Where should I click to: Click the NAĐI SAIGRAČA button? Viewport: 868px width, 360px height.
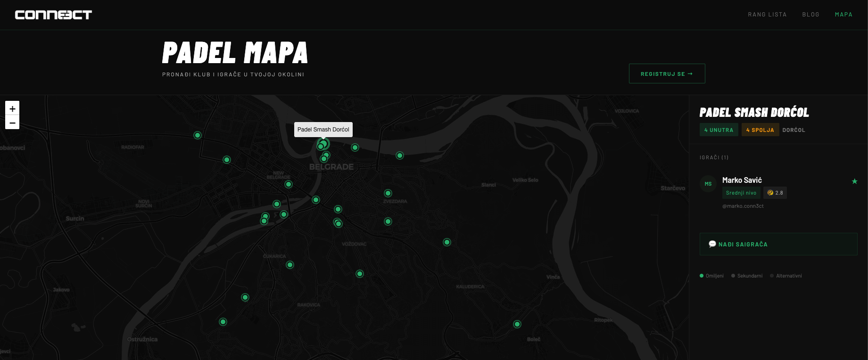click(778, 244)
